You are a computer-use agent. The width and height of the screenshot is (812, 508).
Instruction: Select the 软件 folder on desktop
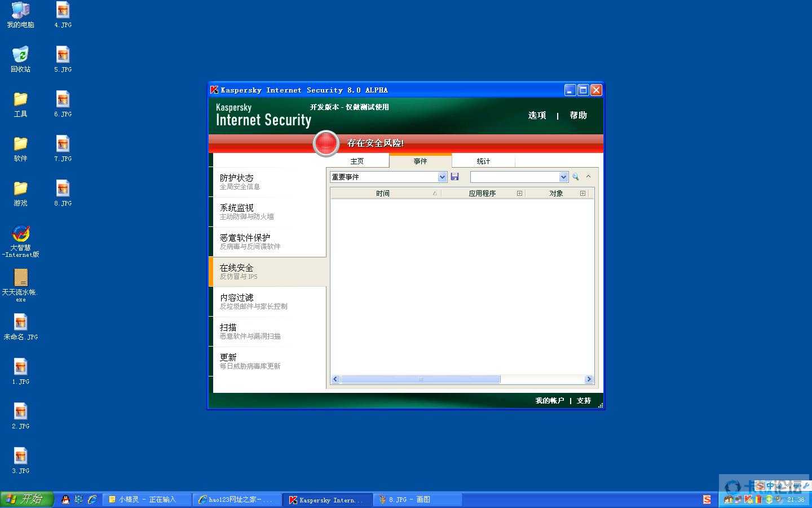(x=20, y=148)
